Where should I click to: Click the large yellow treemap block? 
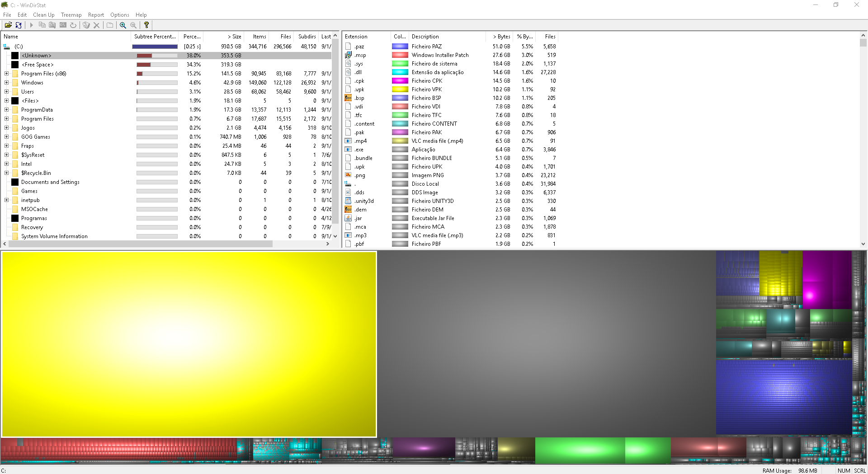(x=189, y=344)
